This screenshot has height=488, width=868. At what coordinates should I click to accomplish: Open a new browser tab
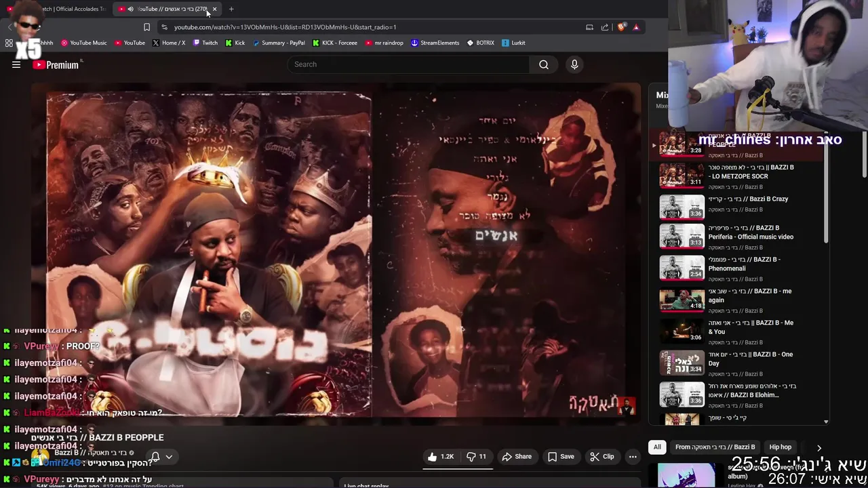click(x=231, y=9)
